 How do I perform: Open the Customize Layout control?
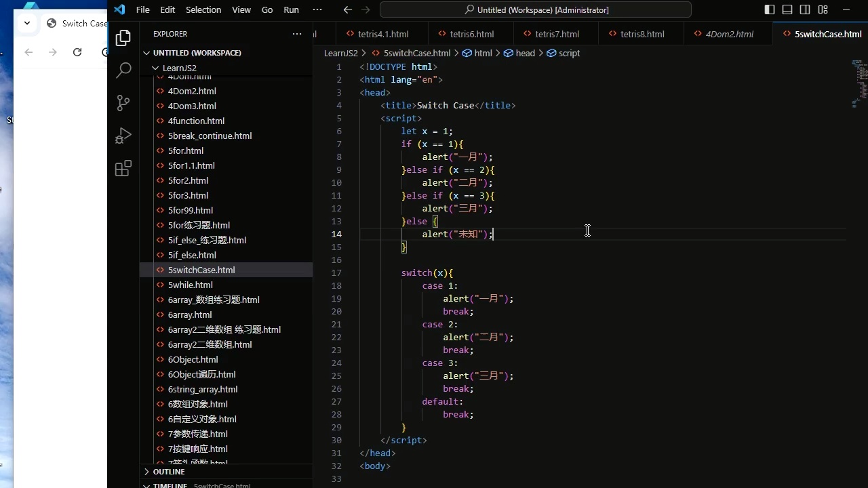tap(823, 9)
